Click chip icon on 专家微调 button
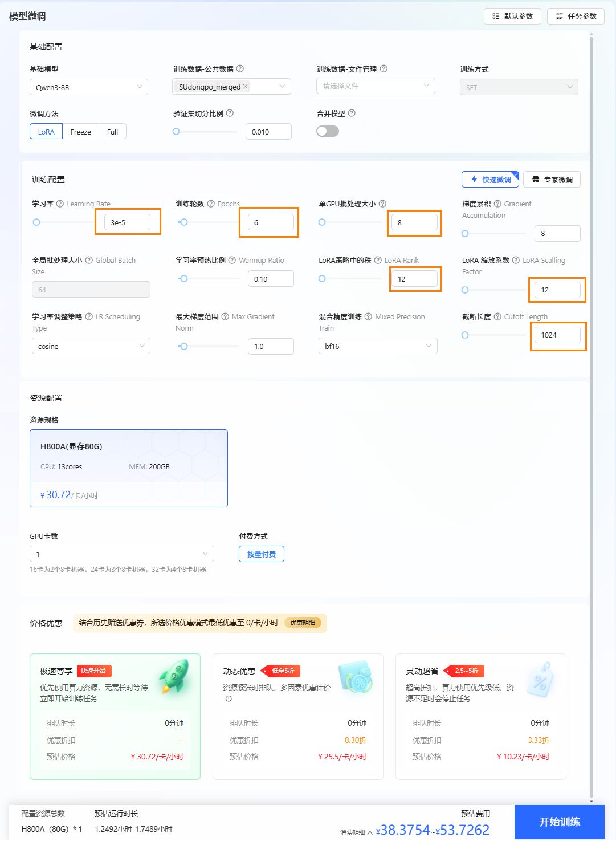This screenshot has height=841, width=616. point(536,179)
